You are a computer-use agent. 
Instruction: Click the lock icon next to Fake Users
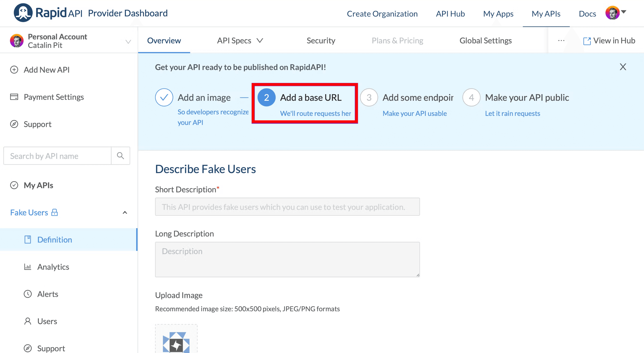point(55,212)
